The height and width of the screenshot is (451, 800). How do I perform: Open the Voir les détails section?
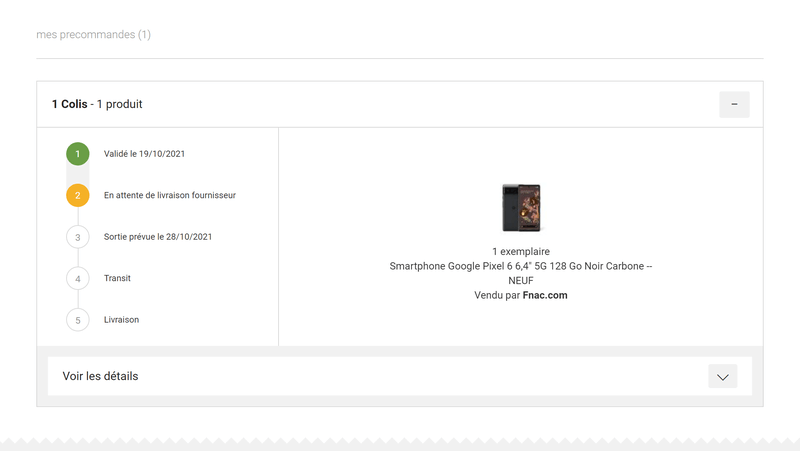[100, 376]
